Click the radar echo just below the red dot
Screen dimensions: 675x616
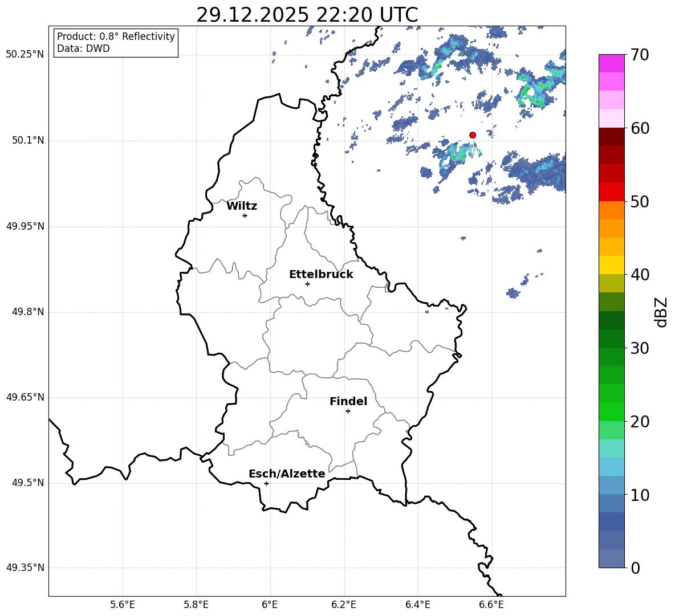tap(457, 153)
